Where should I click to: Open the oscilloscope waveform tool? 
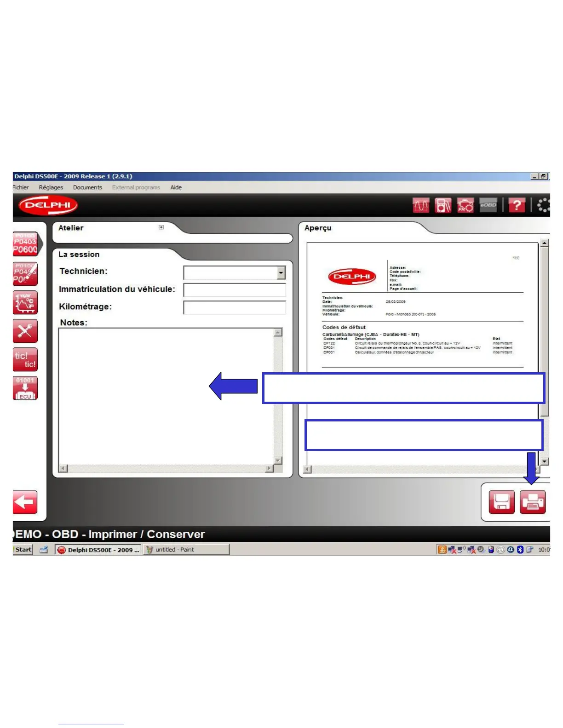click(x=421, y=205)
